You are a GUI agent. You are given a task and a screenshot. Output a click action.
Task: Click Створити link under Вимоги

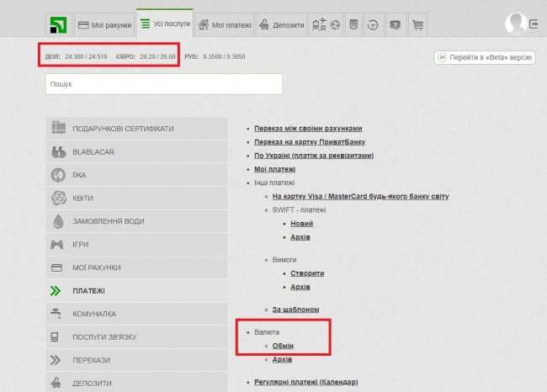pos(307,273)
